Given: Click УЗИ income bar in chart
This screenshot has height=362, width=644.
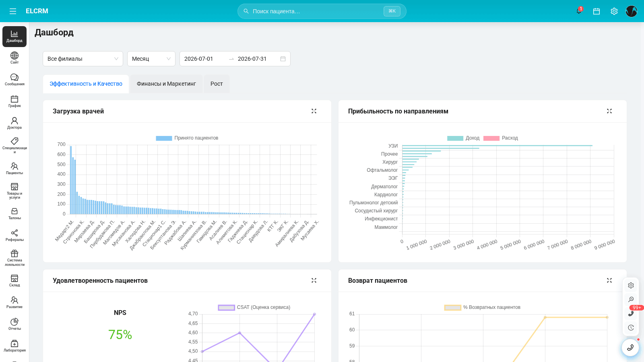Looking at the screenshot, I should (497, 146).
